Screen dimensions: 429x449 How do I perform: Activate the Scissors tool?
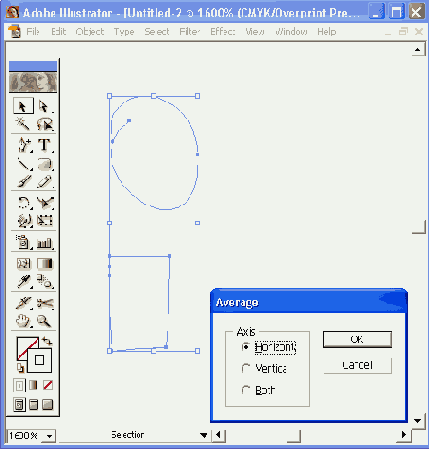(45, 303)
